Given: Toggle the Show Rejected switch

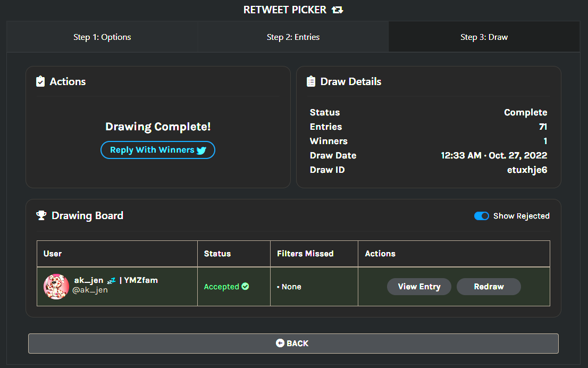Looking at the screenshot, I should (482, 216).
